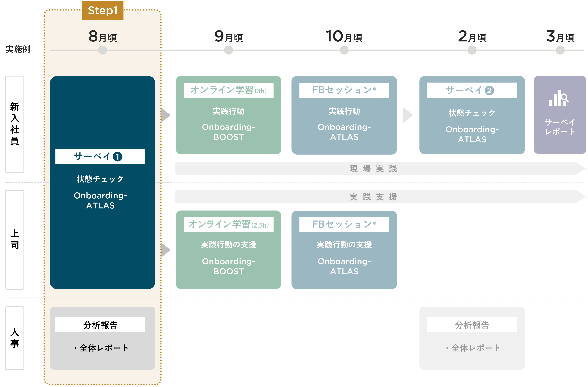Image resolution: width=588 pixels, height=387 pixels.
Task: Click 全体レポート text under 2月頃
Action: 473,348
